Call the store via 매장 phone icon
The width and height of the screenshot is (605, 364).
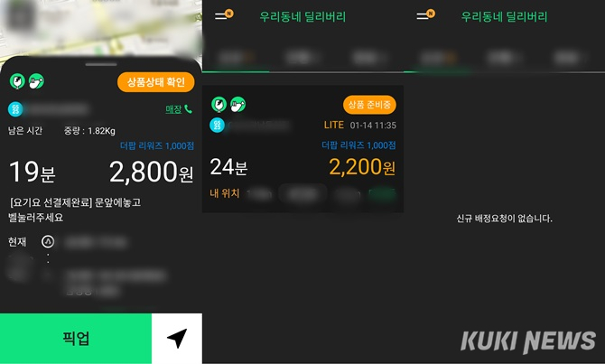click(179, 109)
